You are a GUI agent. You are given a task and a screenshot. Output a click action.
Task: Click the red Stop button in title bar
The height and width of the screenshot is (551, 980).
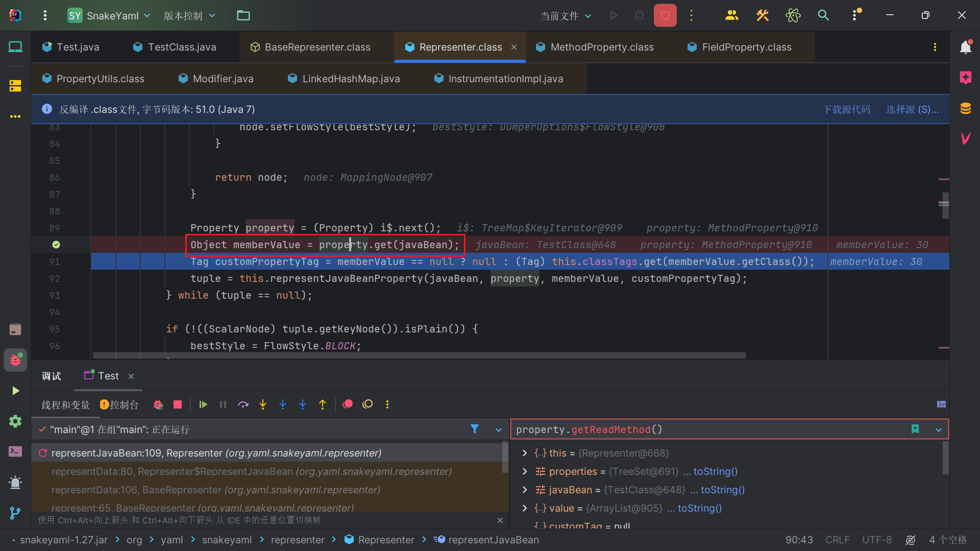point(665,15)
